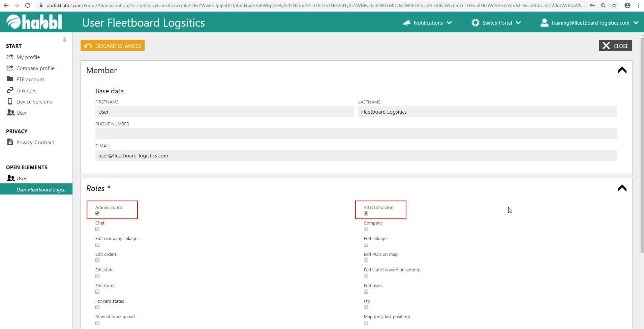Click the Close button
Screen dimensions: 644x329
(x=615, y=46)
